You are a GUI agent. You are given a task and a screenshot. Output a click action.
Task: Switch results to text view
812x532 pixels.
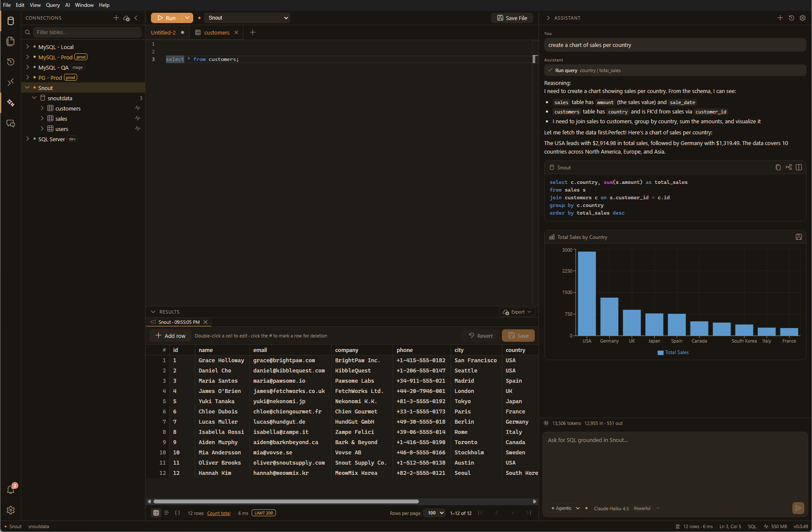click(x=167, y=513)
